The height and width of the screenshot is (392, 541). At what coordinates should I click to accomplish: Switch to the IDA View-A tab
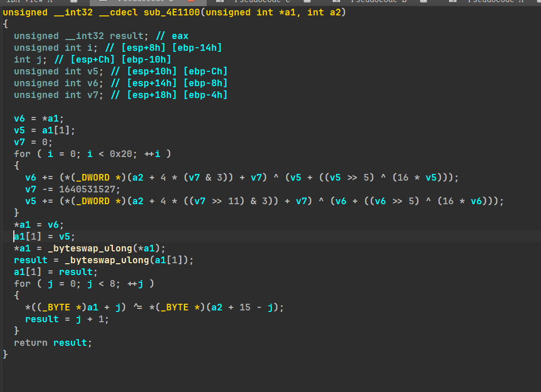coord(30,2)
